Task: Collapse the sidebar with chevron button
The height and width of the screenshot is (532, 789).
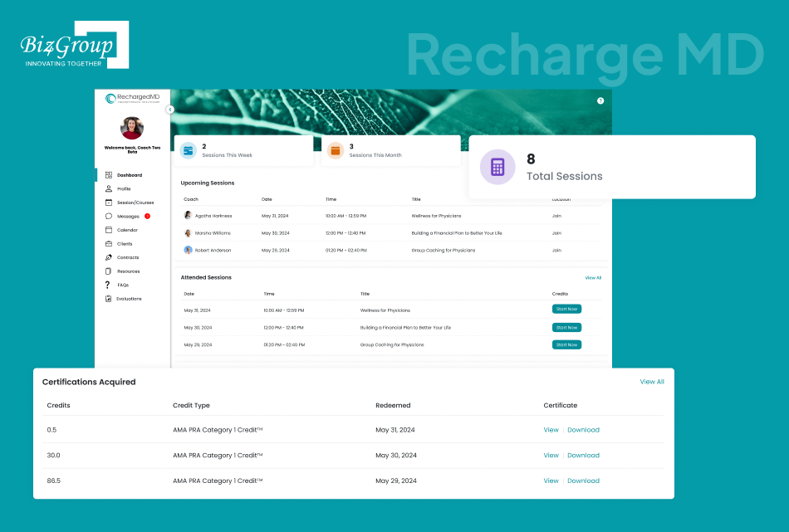Action: point(170,110)
